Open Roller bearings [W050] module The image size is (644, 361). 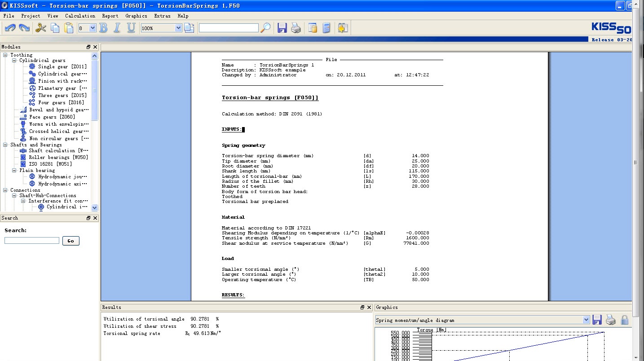[58, 157]
